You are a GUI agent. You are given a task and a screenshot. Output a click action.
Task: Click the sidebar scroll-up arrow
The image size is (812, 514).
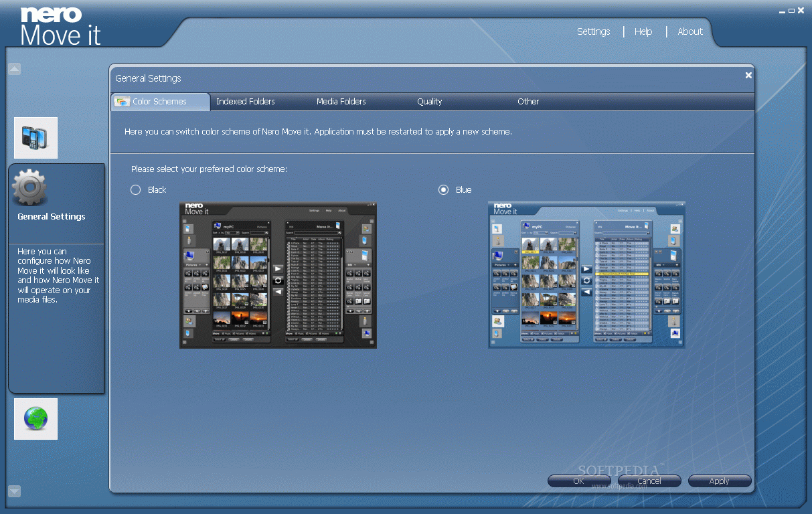click(15, 68)
